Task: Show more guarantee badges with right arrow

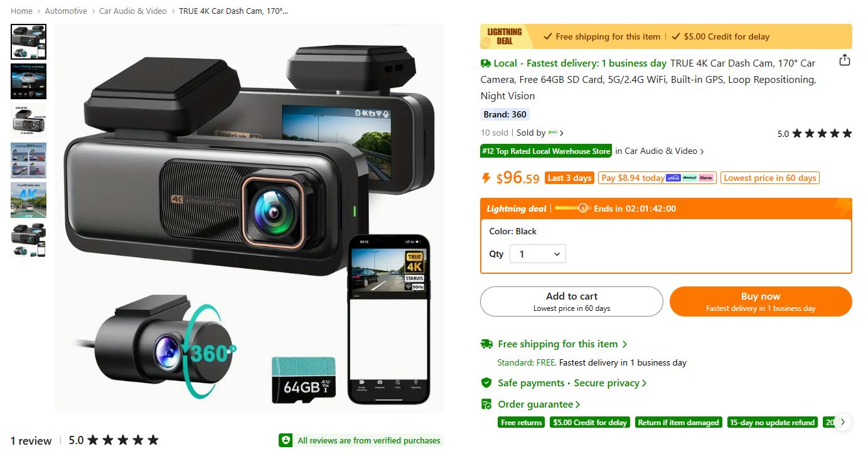Action: point(843,422)
